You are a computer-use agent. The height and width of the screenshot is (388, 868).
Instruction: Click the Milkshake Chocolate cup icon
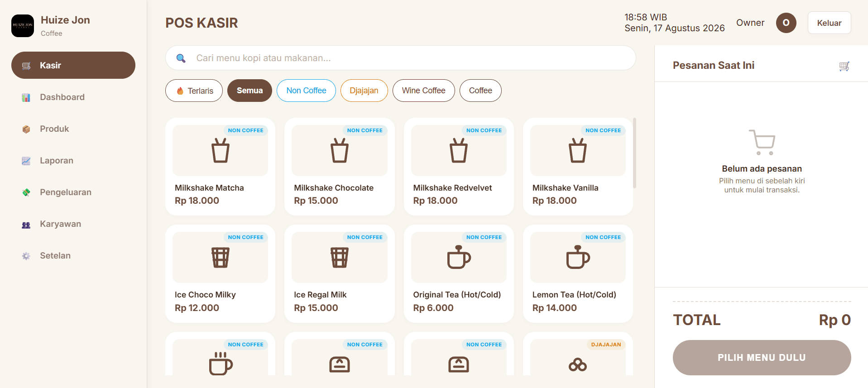(340, 150)
